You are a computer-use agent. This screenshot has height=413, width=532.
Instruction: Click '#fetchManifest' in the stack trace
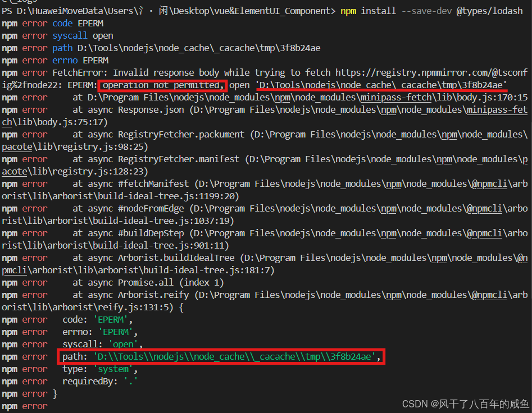pos(153,183)
